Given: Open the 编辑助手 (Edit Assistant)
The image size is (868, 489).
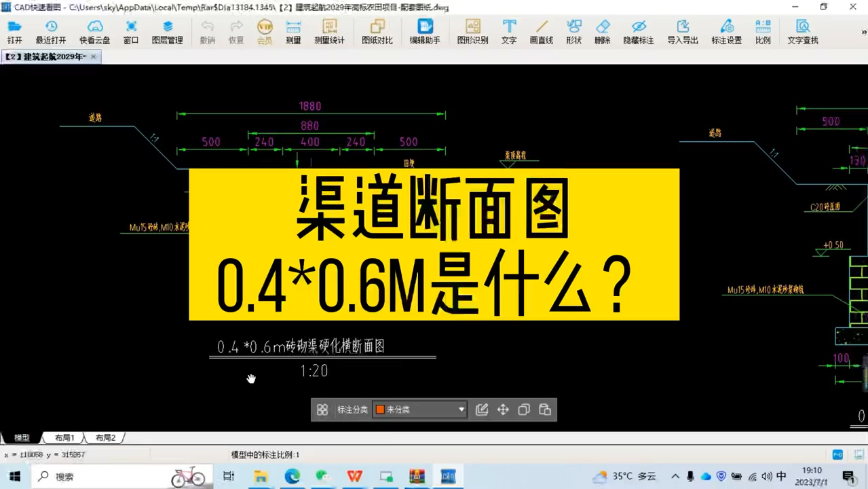Looking at the screenshot, I should click(425, 31).
